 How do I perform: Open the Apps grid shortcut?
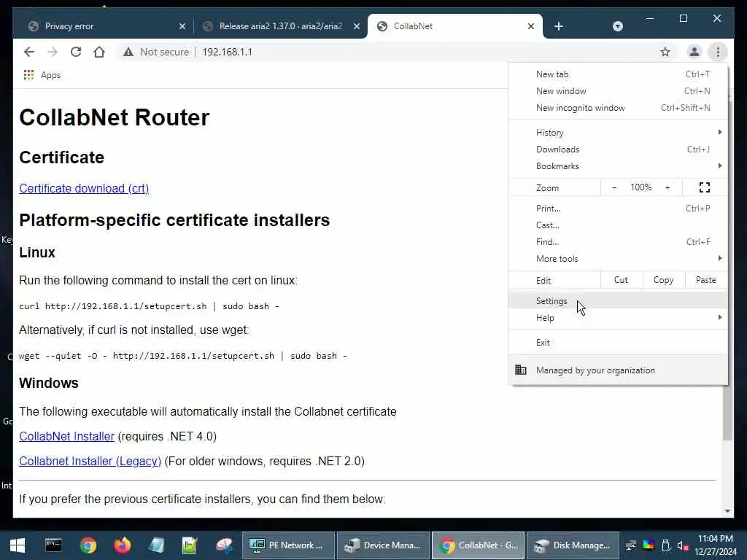[x=42, y=75]
